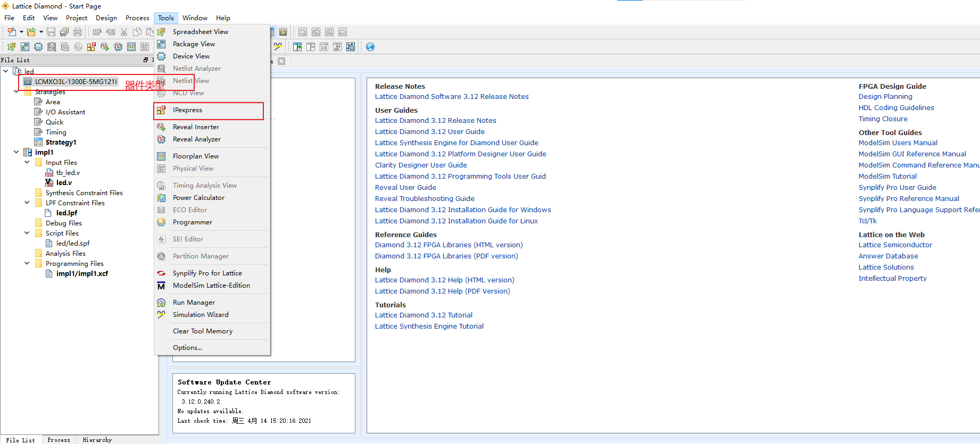980x444 pixels.
Task: Select Clear Tool Memory menu entry
Action: [x=212, y=331]
